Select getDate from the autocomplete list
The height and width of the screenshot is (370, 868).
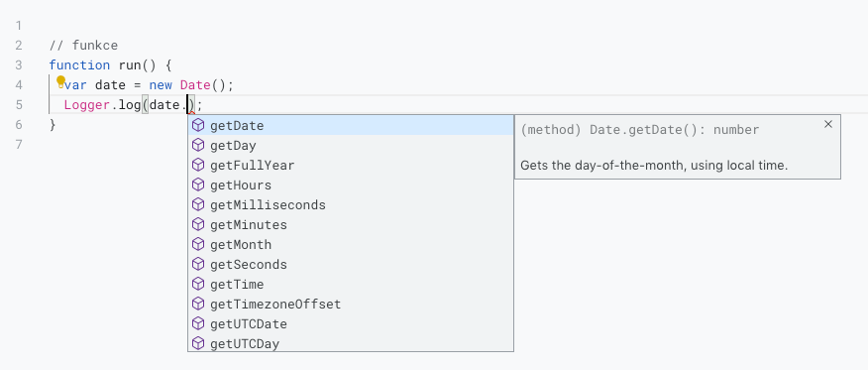(x=351, y=126)
